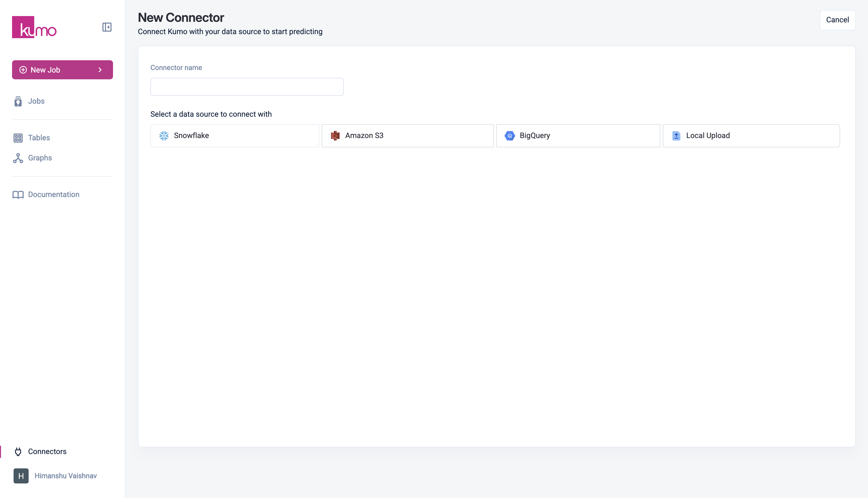This screenshot has width=868, height=498.
Task: Click the Graphs node icon
Action: pyautogui.click(x=18, y=158)
